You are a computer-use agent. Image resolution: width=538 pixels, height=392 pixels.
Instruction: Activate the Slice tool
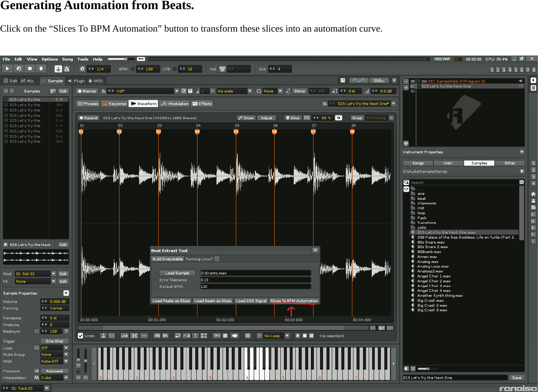tap(293, 118)
